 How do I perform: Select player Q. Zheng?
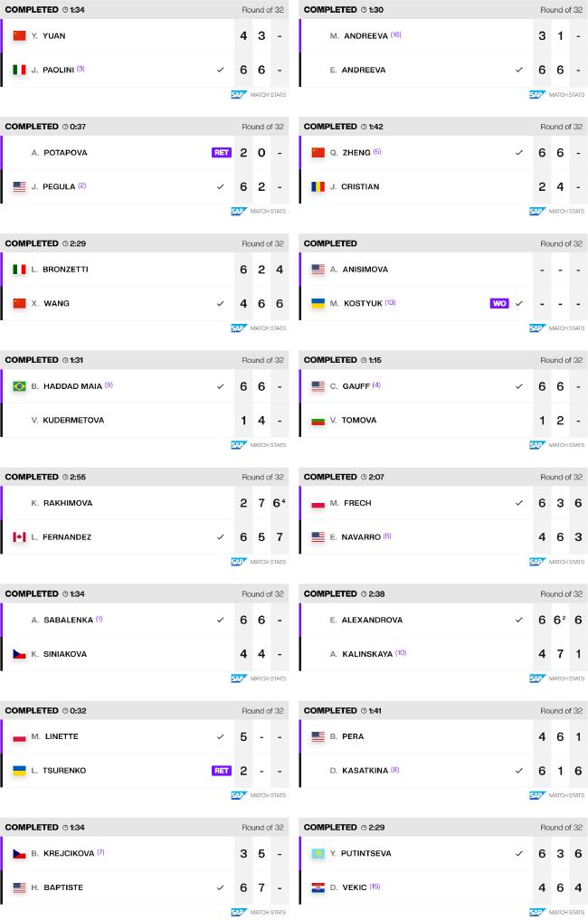pos(350,153)
